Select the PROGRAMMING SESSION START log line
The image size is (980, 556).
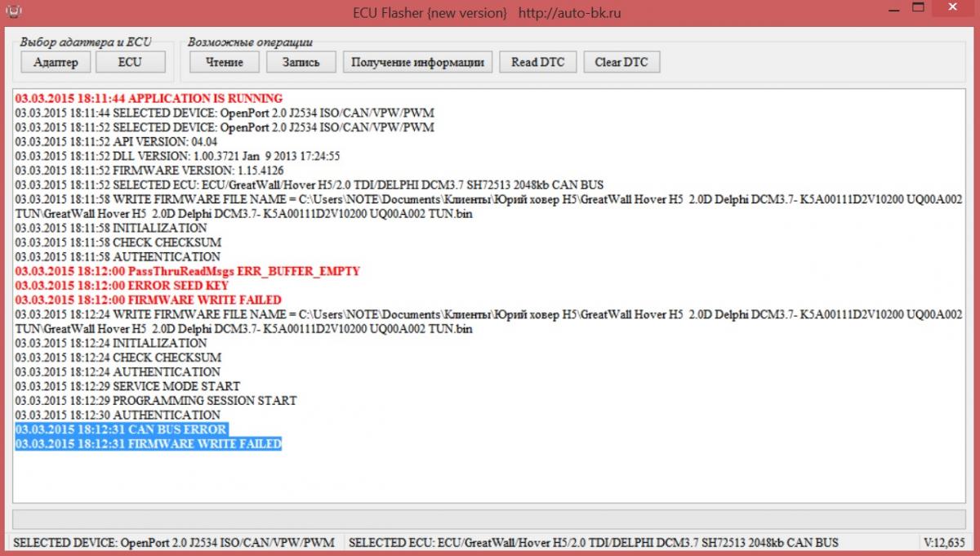155,401
